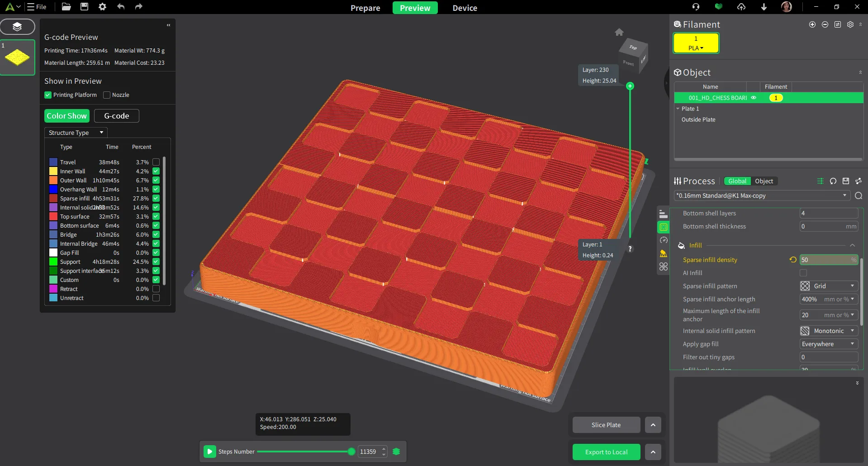Switch to the Prepare tab
This screenshot has width=868, height=466.
pyautogui.click(x=365, y=8)
